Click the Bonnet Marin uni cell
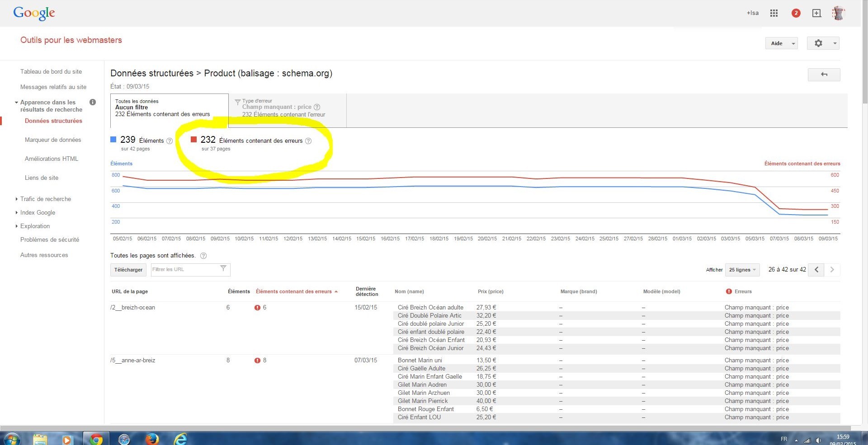This screenshot has width=868, height=445. [x=420, y=361]
